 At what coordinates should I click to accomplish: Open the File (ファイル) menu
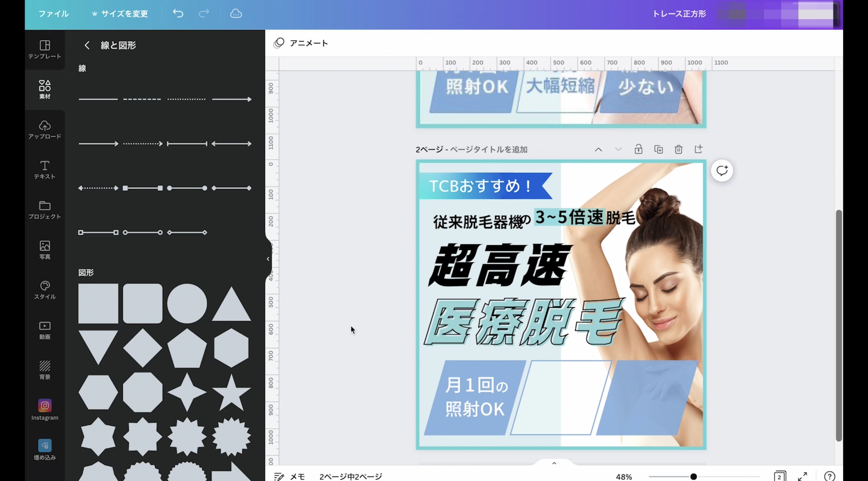pos(53,14)
